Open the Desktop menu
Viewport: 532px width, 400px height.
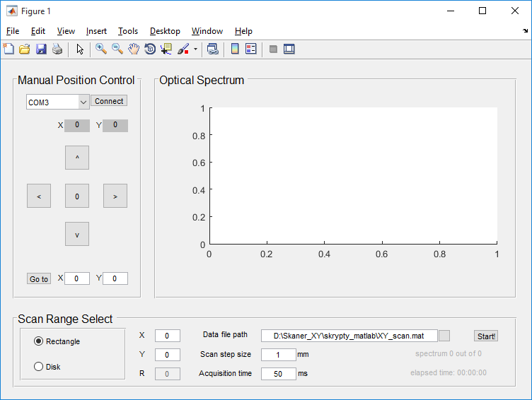coord(165,31)
